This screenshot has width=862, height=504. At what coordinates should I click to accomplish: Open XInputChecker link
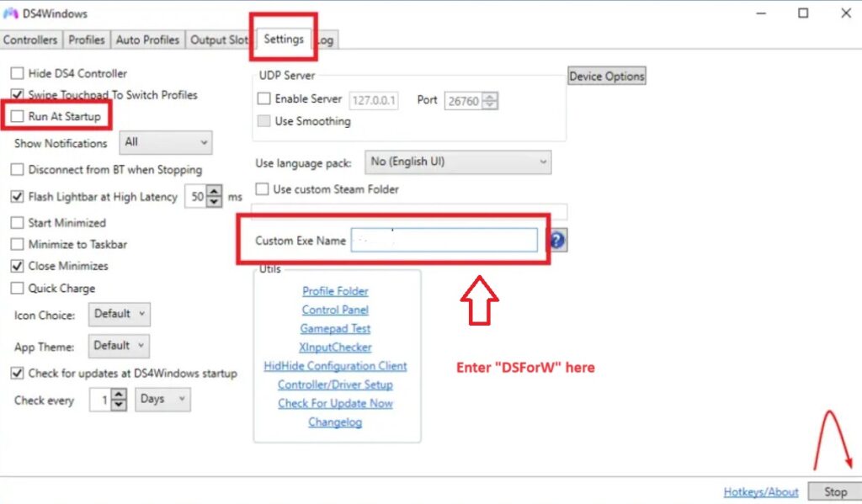[x=335, y=347]
